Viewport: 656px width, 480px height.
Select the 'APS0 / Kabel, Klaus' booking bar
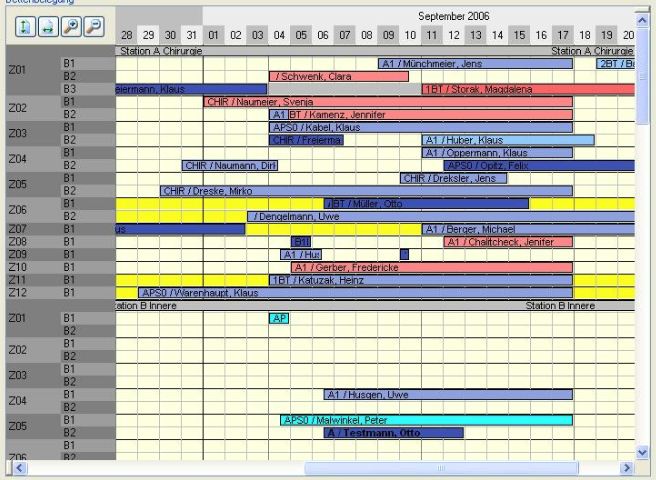pyautogui.click(x=421, y=127)
